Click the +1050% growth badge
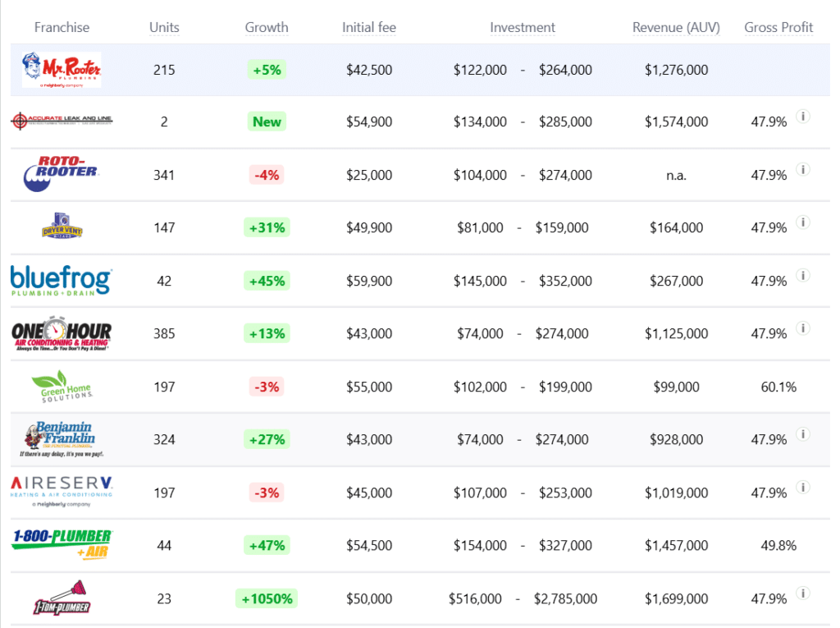840x628 pixels. pyautogui.click(x=267, y=598)
